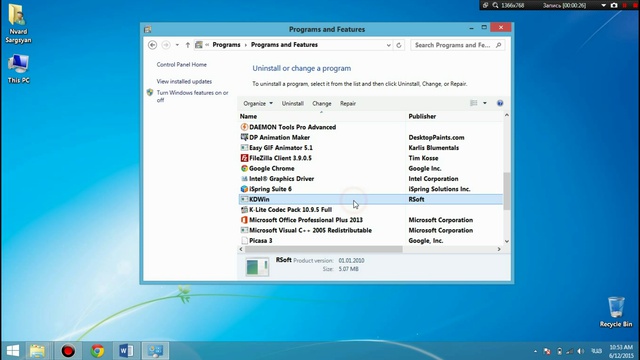Select the "iSpring Solutions Inc." publisher cell
Viewport: 640px width, 360px height.
[x=439, y=189]
